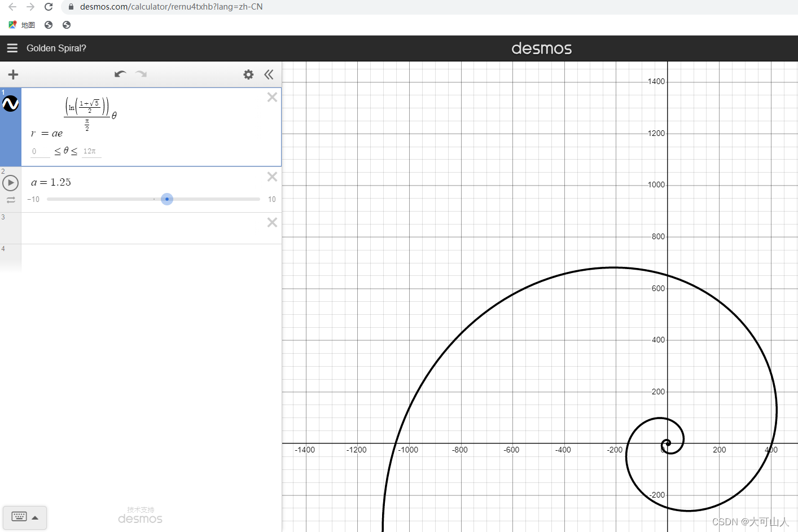The width and height of the screenshot is (798, 532).
Task: Click the slider handle for a
Action: pos(167,199)
